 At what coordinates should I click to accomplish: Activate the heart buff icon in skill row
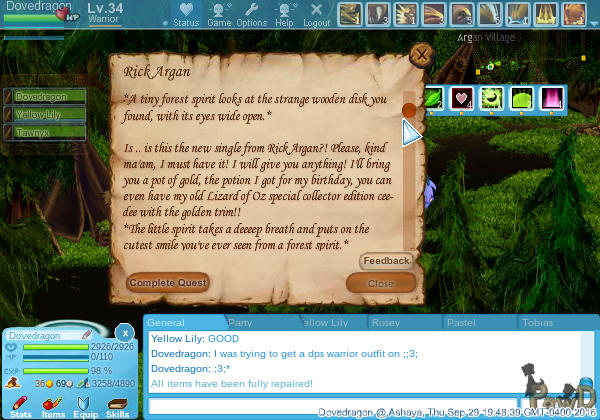tap(462, 99)
